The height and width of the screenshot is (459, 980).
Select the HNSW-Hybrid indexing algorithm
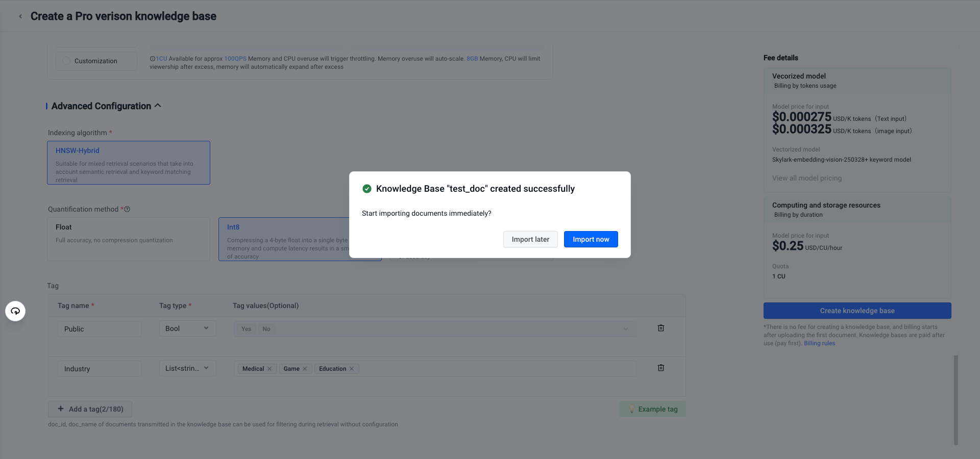click(x=129, y=163)
